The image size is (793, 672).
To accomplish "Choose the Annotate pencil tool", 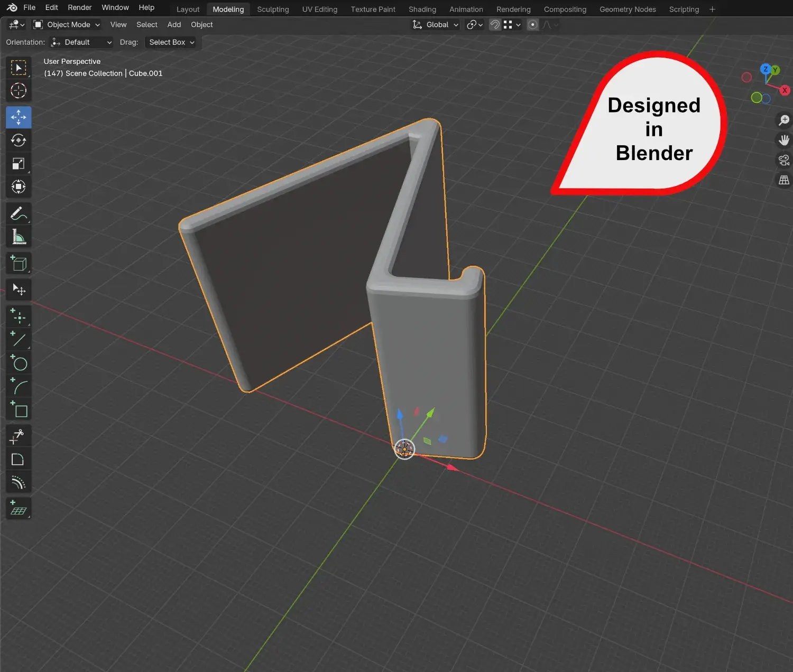I will pos(19,213).
